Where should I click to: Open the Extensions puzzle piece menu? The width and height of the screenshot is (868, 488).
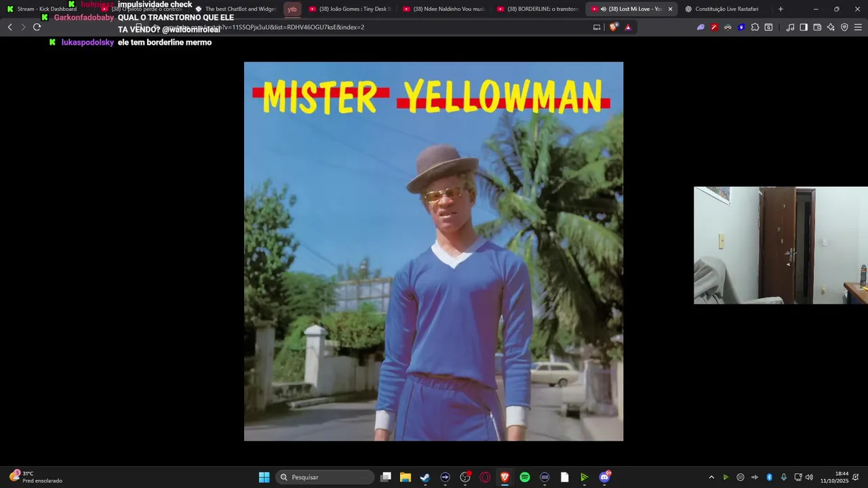point(755,27)
